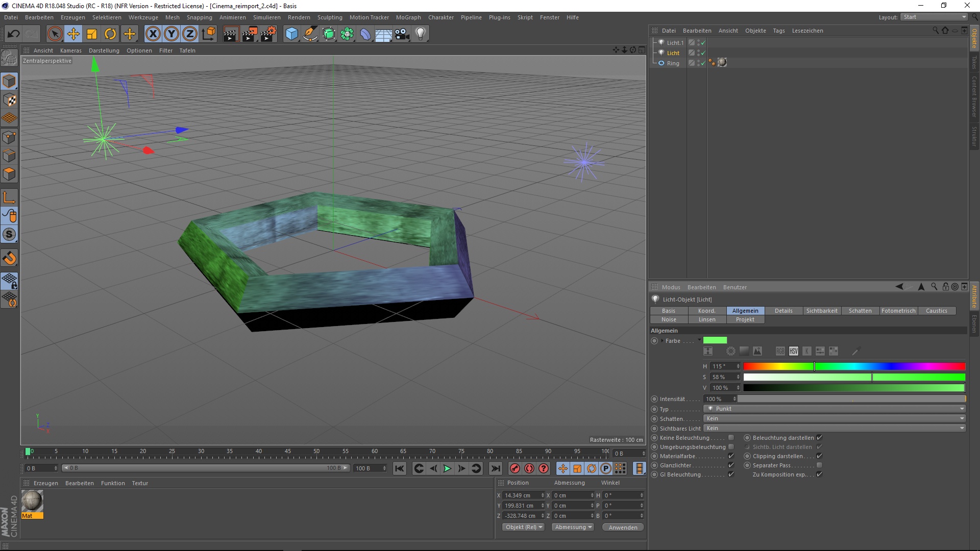
Task: Toggle Umgebungsbeleuchtung checkbox
Action: (731, 447)
